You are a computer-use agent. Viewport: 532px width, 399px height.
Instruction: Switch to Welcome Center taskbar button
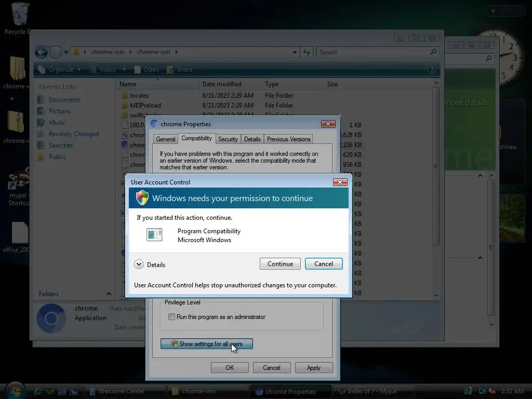pyautogui.click(x=124, y=392)
